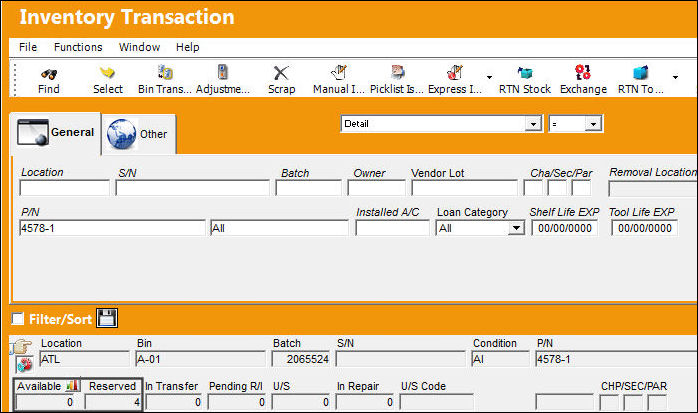Screen dimensions: 698x413
Task: Click the Reserved button label
Action: tap(112, 386)
